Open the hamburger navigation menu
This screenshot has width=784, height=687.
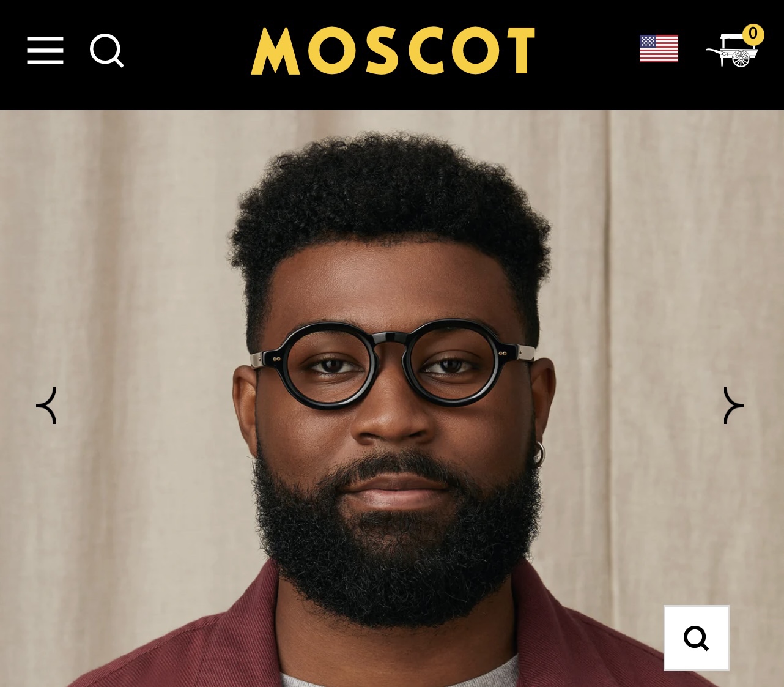pyautogui.click(x=45, y=50)
